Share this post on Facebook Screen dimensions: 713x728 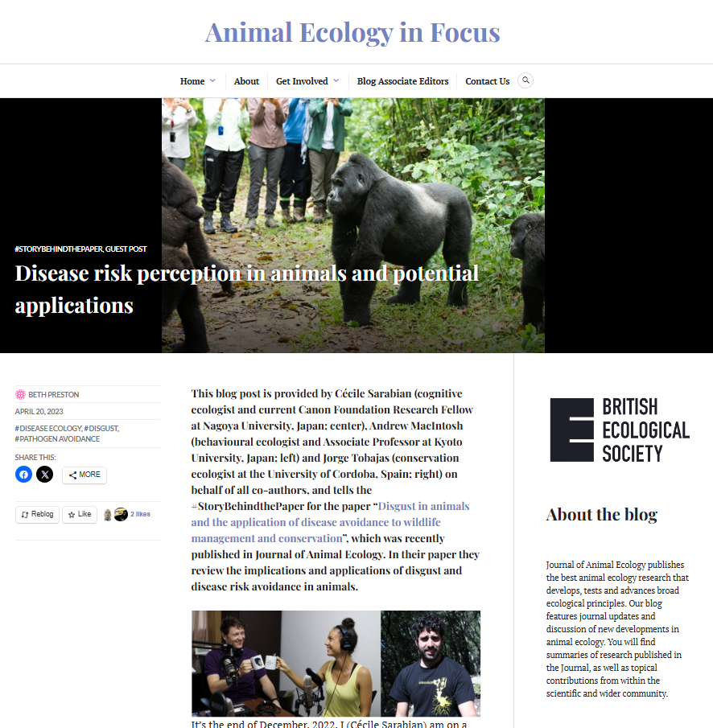pyautogui.click(x=23, y=475)
